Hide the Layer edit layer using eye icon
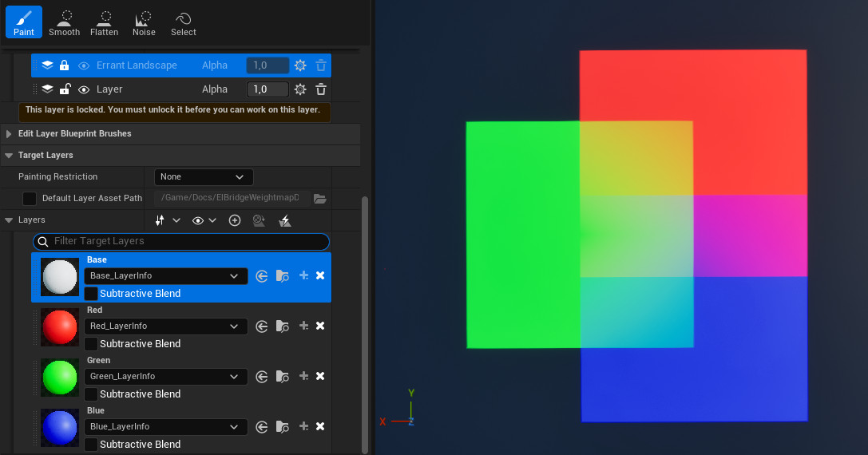 [x=84, y=89]
